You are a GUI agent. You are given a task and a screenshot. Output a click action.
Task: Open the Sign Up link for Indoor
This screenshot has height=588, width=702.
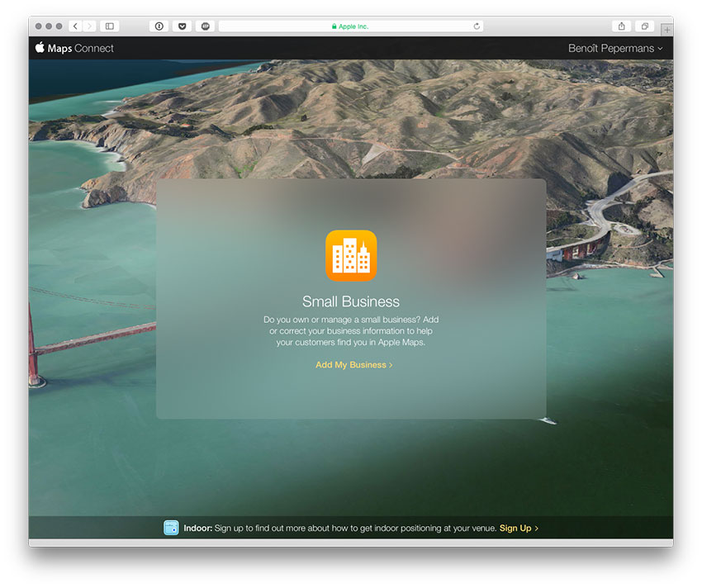(x=519, y=528)
